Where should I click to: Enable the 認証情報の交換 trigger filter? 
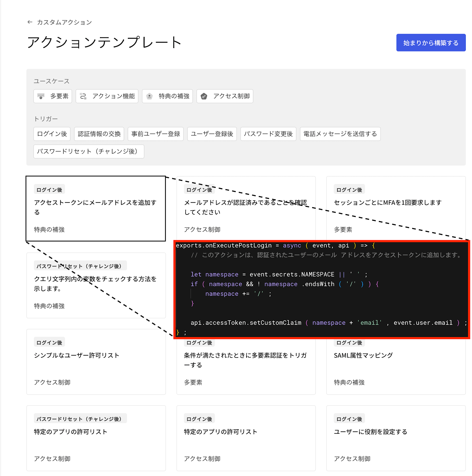(99, 134)
